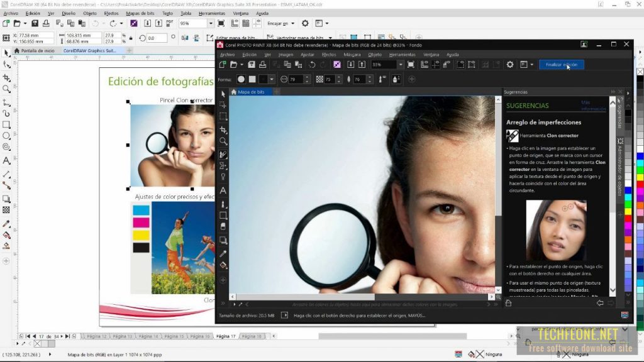Screen dimensions: 644x362
Task: Select CorelDRAW Rectangle tool in main toolbox
Action: (x=6, y=124)
